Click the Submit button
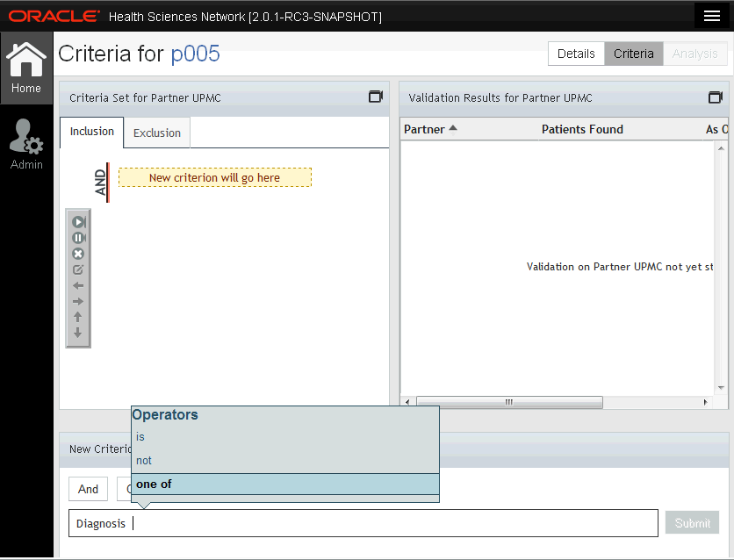 tap(693, 523)
